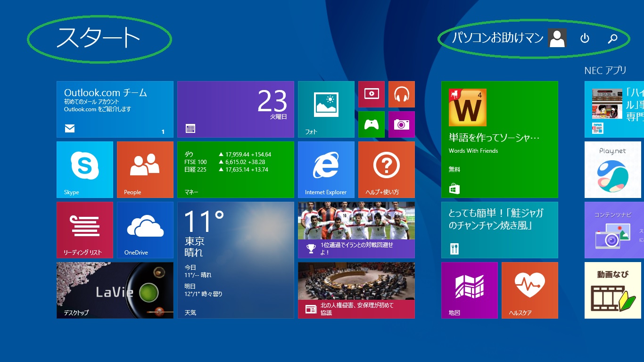Launch Skype tile
This screenshot has width=644, height=362.
point(85,170)
